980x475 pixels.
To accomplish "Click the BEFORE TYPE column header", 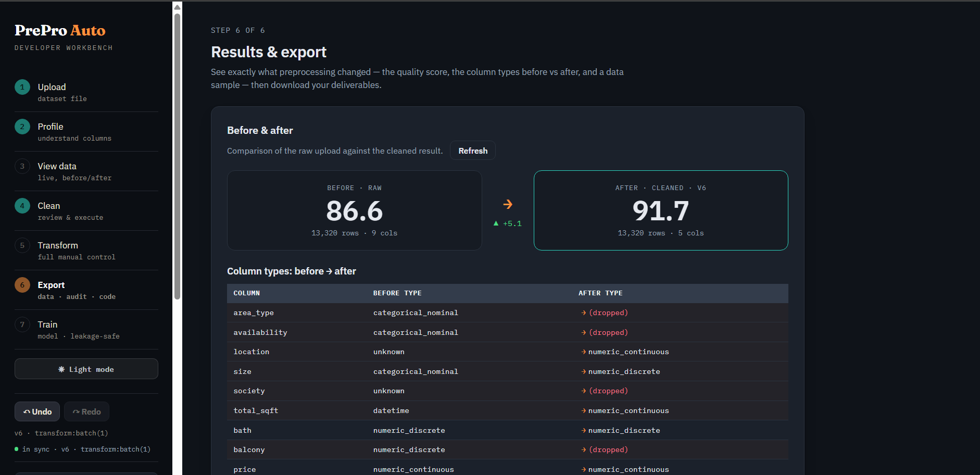I will coord(397,293).
